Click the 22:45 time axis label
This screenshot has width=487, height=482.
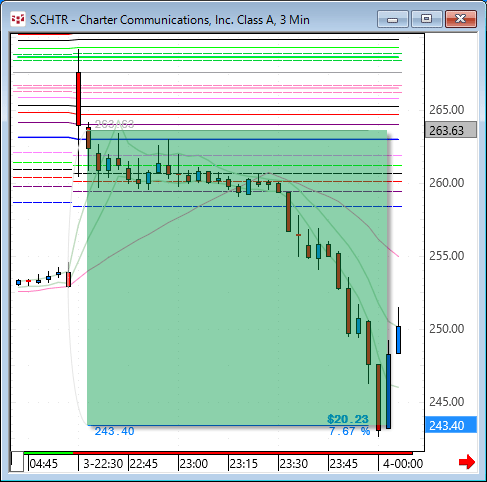coord(144,464)
